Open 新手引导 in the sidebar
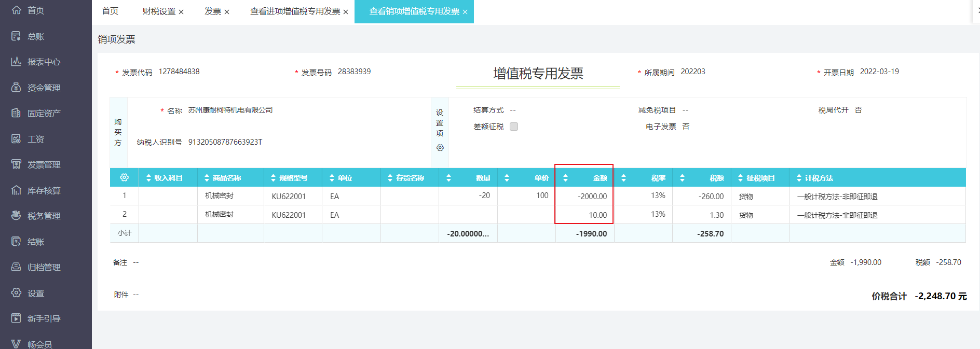The height and width of the screenshot is (349, 980). pyautogui.click(x=44, y=318)
